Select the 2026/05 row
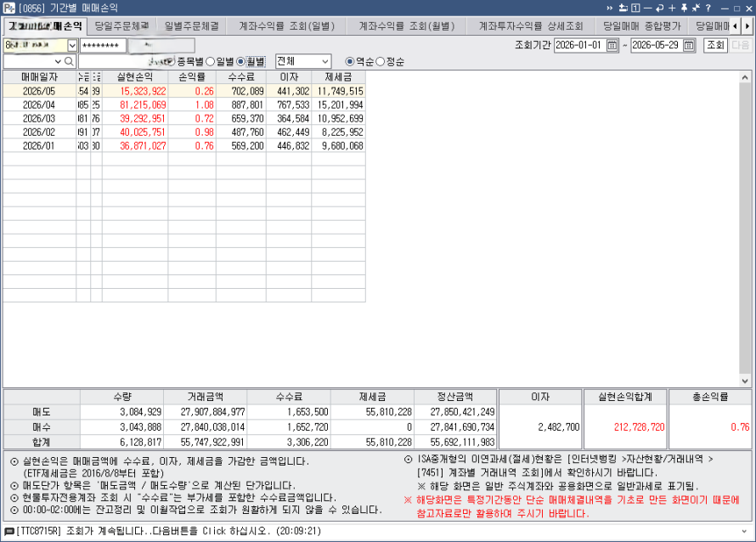Image resolution: width=756 pixels, height=542 pixels. 184,91
